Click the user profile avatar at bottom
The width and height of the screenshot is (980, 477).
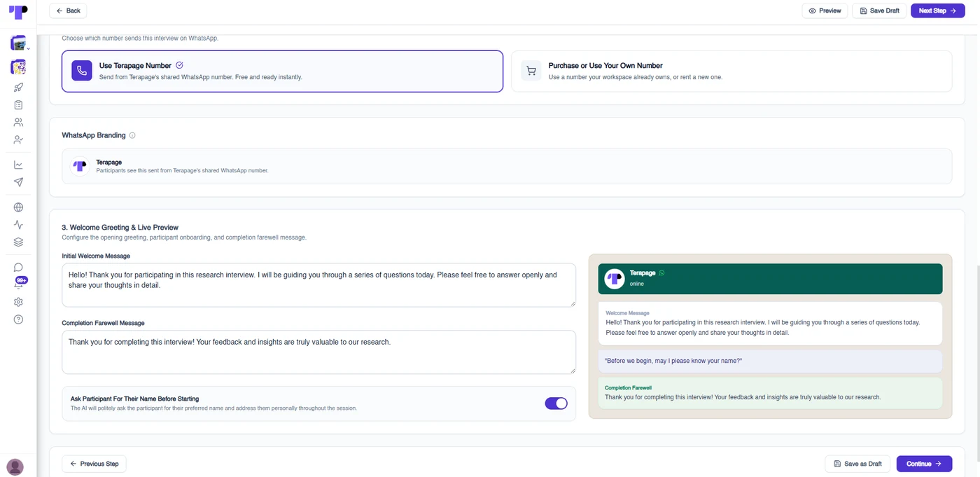pyautogui.click(x=15, y=467)
